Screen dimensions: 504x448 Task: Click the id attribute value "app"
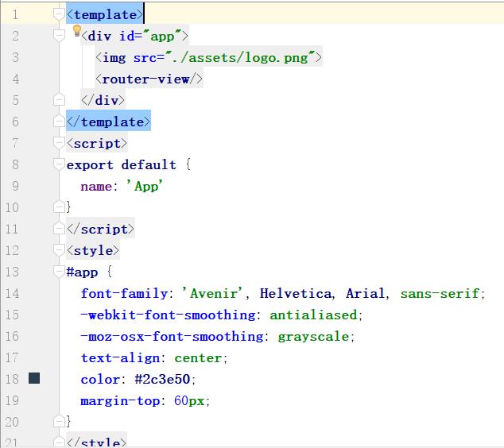point(162,36)
